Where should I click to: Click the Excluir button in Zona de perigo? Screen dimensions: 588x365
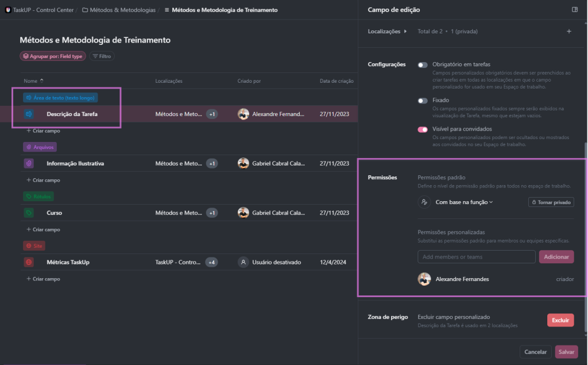[560, 320]
